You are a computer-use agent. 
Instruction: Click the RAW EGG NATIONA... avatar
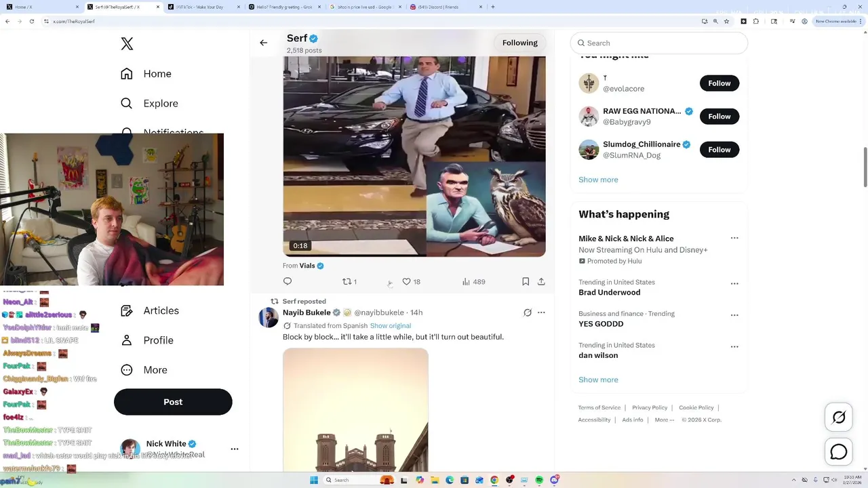pos(589,117)
